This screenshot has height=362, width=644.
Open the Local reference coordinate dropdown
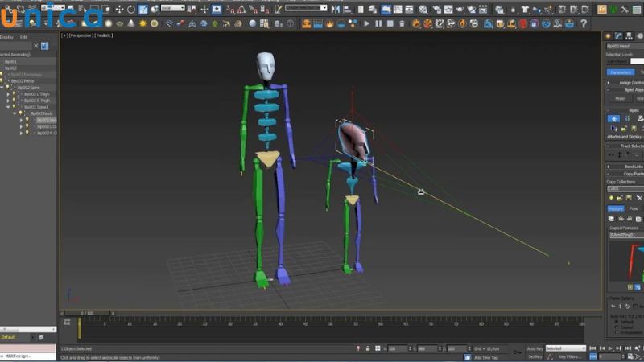171,8
